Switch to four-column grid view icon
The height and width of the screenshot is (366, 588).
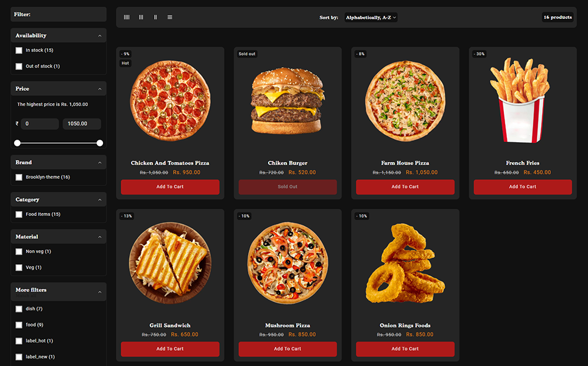127,17
